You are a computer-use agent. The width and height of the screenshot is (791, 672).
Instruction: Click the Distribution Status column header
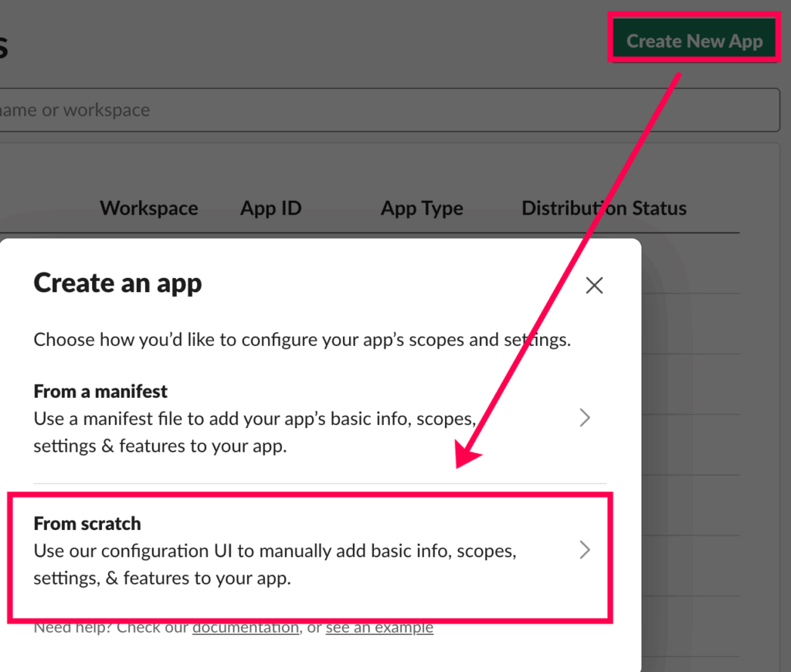coord(604,208)
